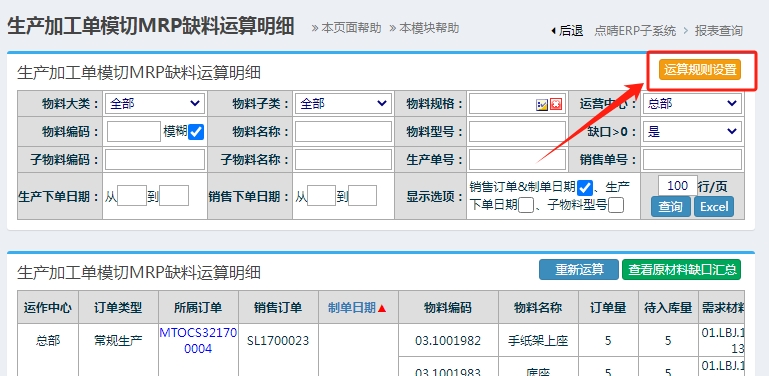
Task: Export results with the Excel button
Action: click(x=714, y=207)
